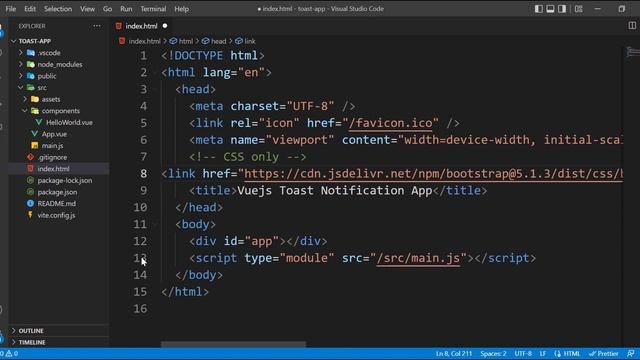
Task: Click Ln 8, Col 211 cursor position
Action: pos(453,353)
